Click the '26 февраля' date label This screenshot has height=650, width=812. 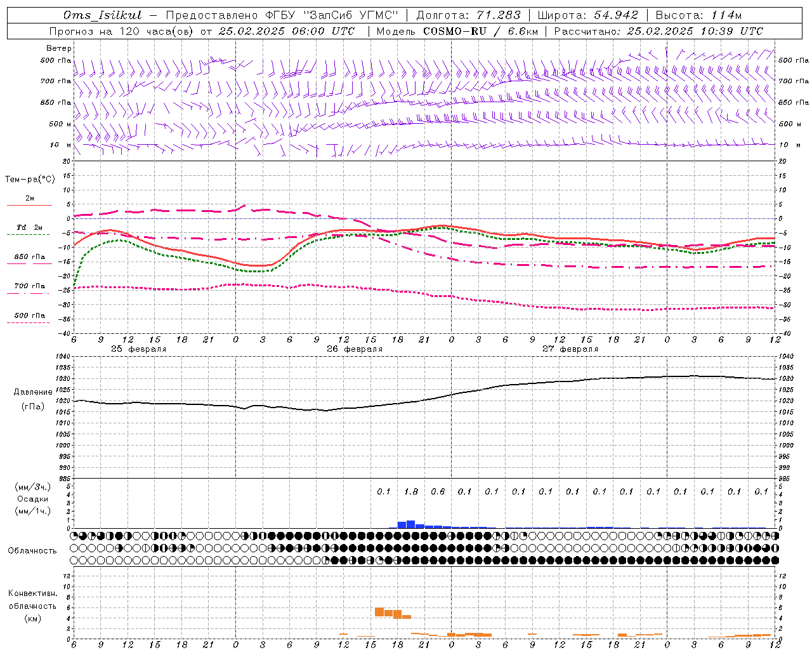355,349
